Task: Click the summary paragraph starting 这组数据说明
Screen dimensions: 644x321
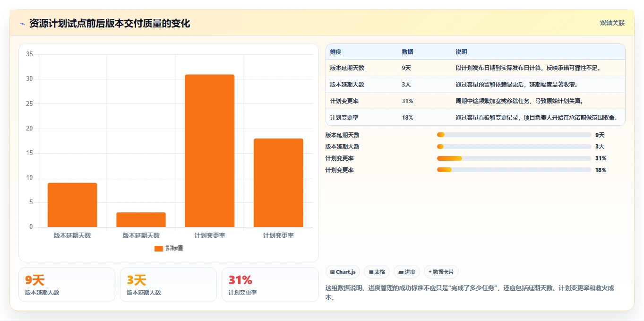Action: 470,293
